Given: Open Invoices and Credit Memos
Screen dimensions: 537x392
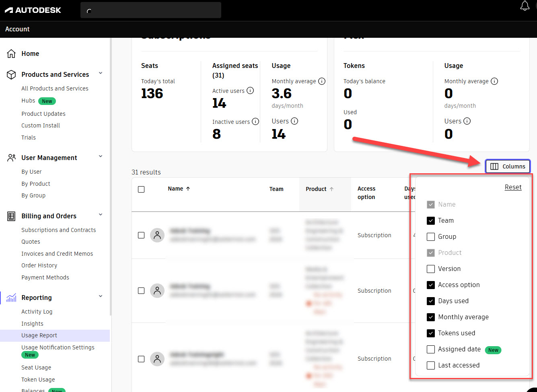Looking at the screenshot, I should pyautogui.click(x=57, y=254).
